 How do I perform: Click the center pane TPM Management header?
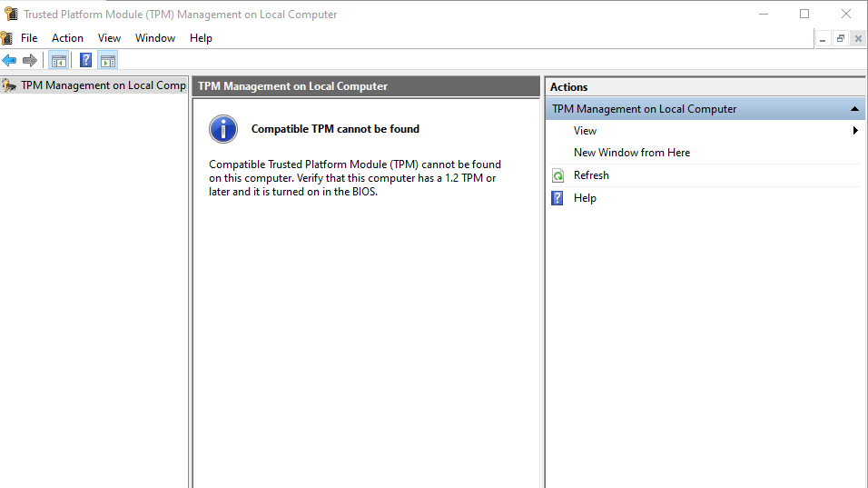[x=365, y=86]
